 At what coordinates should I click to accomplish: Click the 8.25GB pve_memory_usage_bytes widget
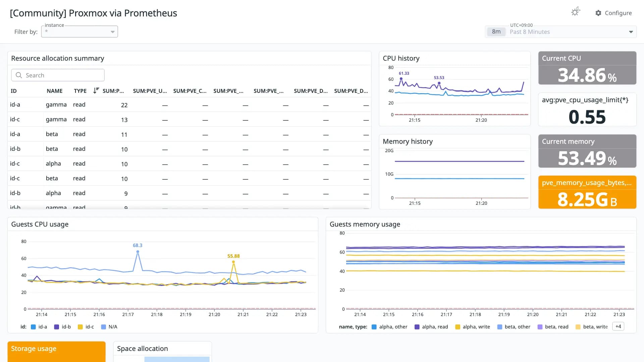coord(587,192)
